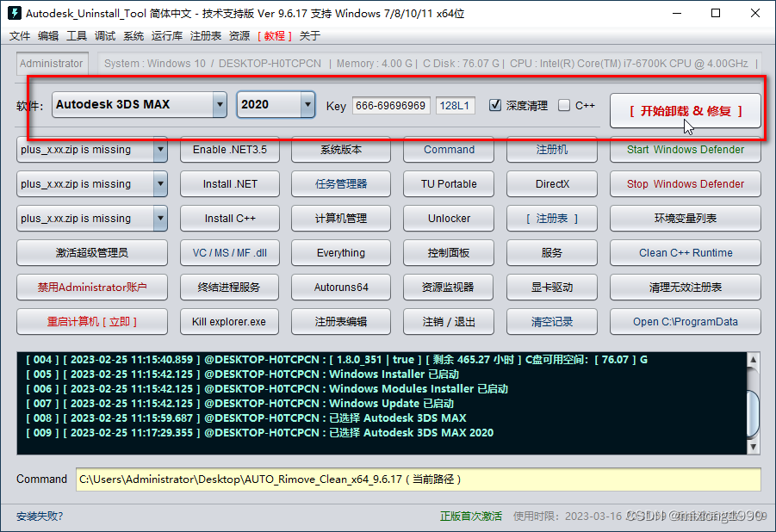
Task: Click the log scrollbar up arrow
Action: tap(754, 360)
